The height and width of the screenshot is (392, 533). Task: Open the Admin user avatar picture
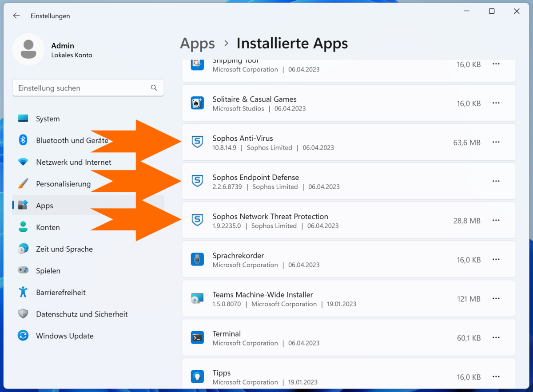coord(28,49)
